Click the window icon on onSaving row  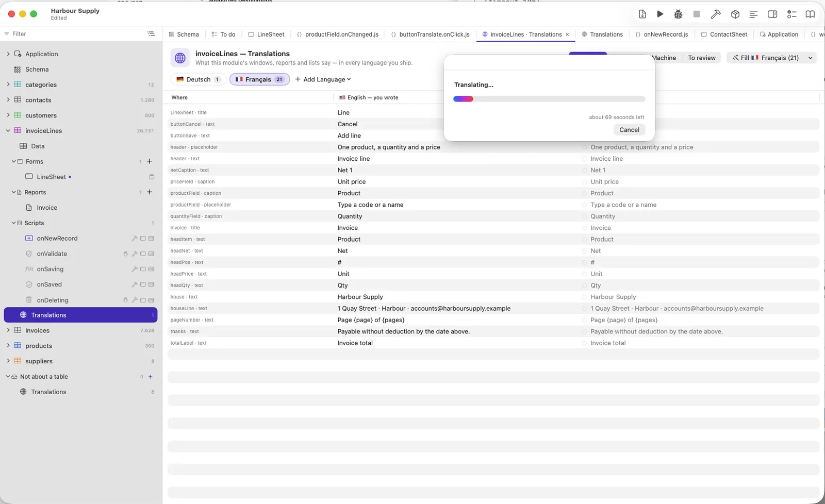pyautogui.click(x=143, y=270)
